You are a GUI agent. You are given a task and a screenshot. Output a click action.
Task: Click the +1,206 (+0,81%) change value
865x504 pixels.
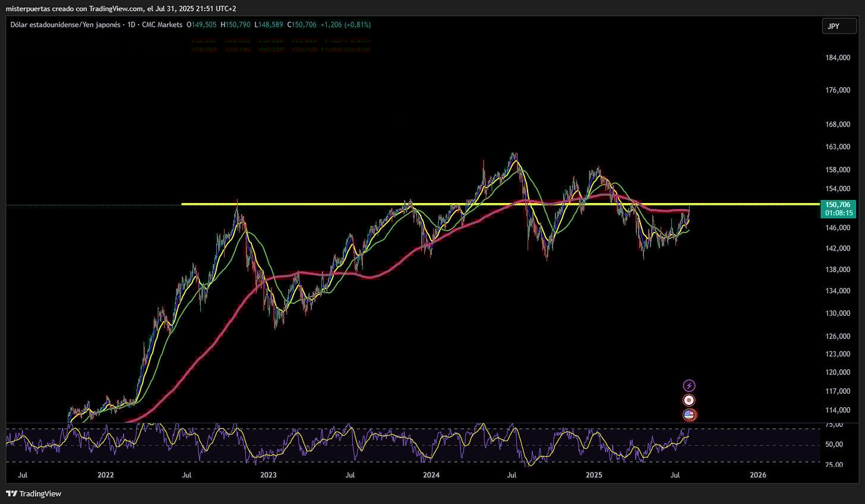click(345, 25)
